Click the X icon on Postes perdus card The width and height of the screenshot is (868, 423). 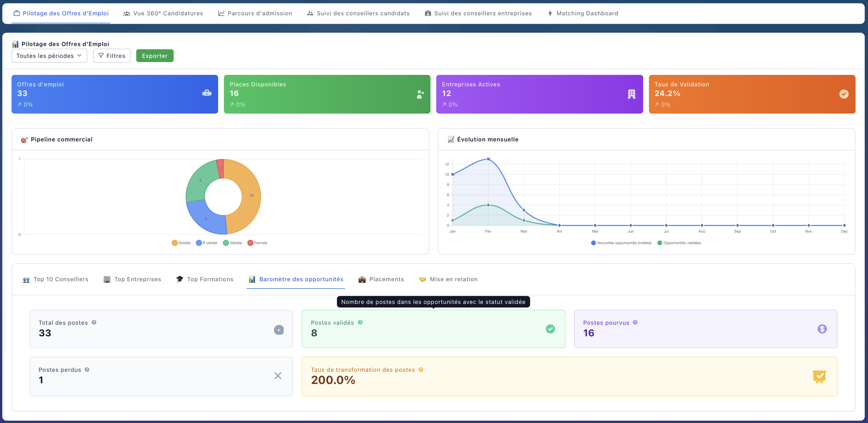point(278,375)
